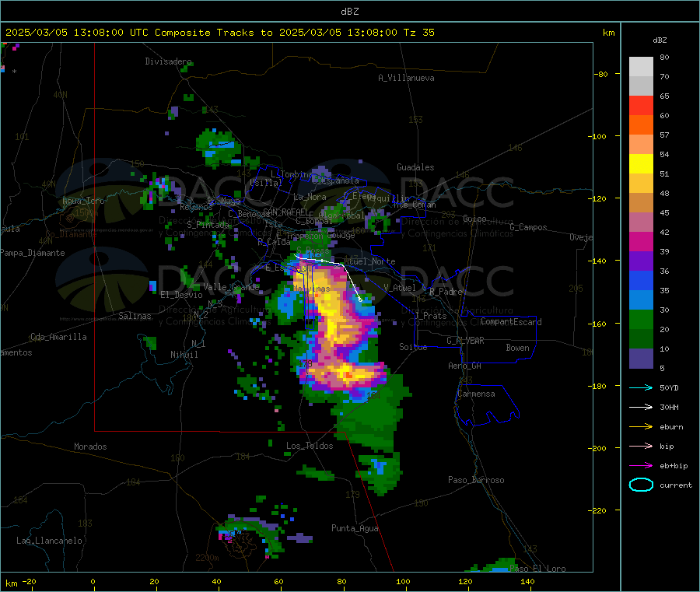Click the 'Bowen' map label

(517, 348)
